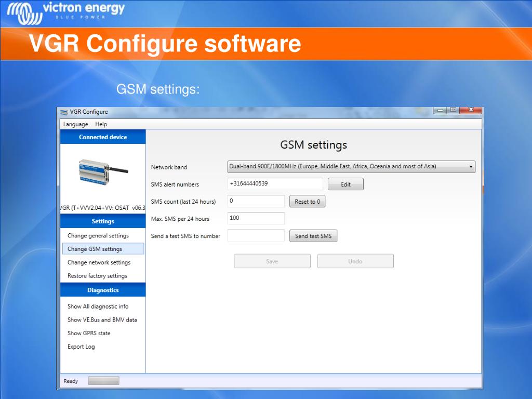Viewport: 532px width, 399px height.
Task: Click the SMS alert numbers label
Action: tap(175, 184)
